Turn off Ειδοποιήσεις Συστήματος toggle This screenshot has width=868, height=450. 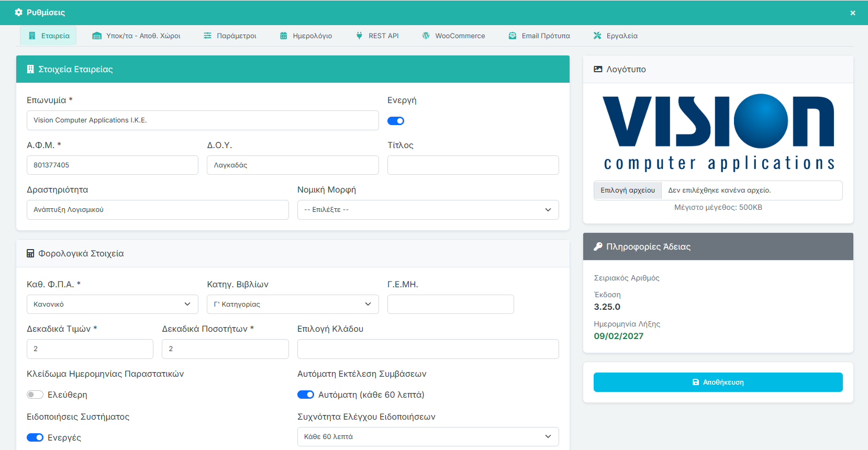pyautogui.click(x=35, y=437)
